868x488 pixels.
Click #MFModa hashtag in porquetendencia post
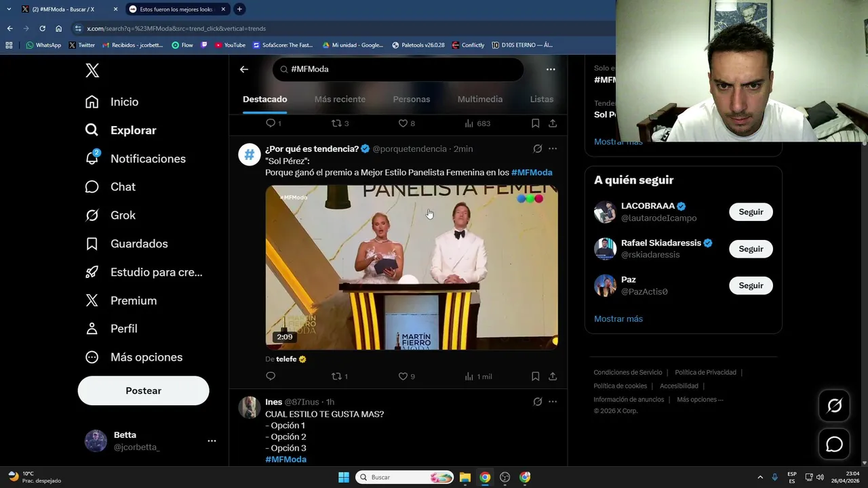pyautogui.click(x=532, y=172)
